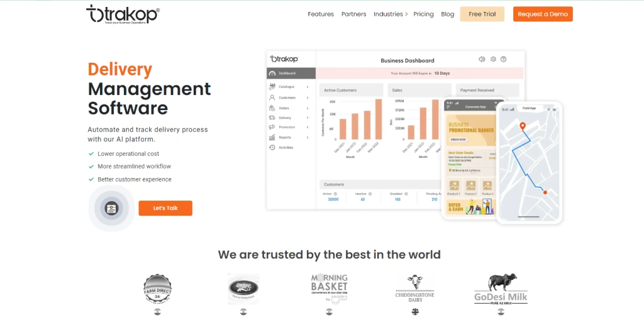Click the Consumer App hamburger menu icon
This screenshot has height=327, width=644.
tap(448, 107)
